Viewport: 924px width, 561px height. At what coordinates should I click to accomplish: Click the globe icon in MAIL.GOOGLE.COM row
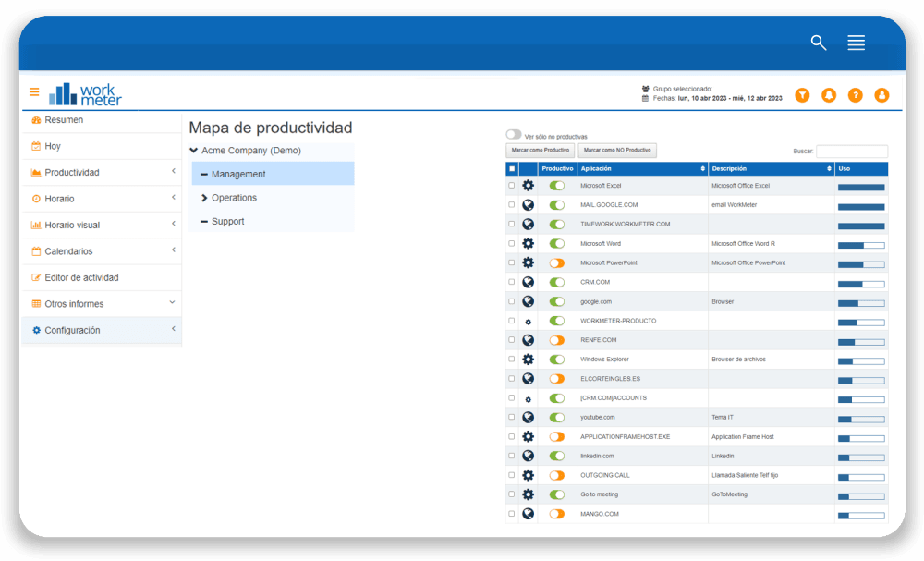[528, 205]
